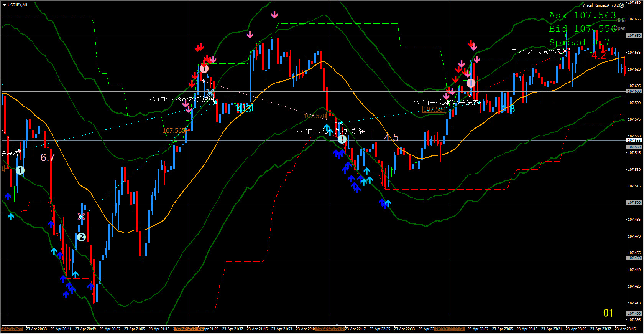Click the 23 Apr 23:05 time axis label
Image resolution: width=644 pixels, height=334 pixels.
pyautogui.click(x=503, y=329)
